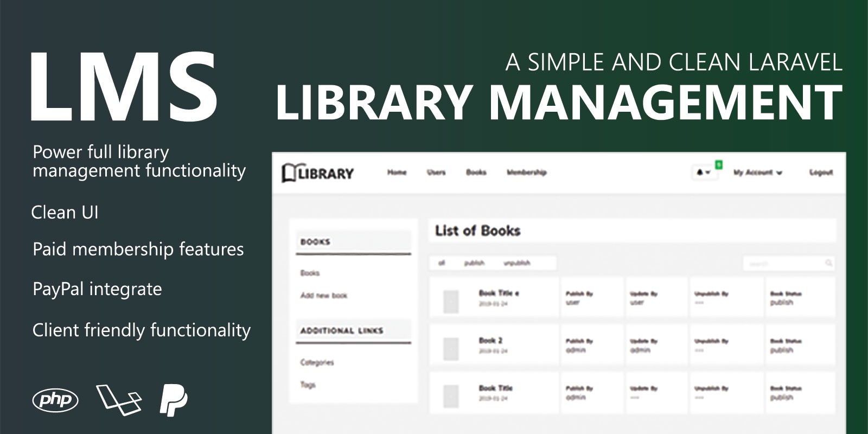The image size is (868, 434).
Task: Open the Membership nav item
Action: (526, 173)
